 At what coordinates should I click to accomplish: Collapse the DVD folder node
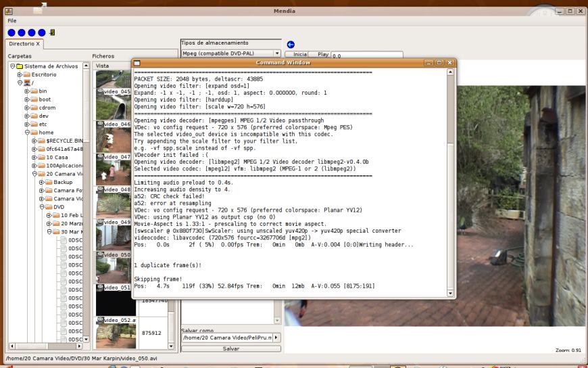42,207
